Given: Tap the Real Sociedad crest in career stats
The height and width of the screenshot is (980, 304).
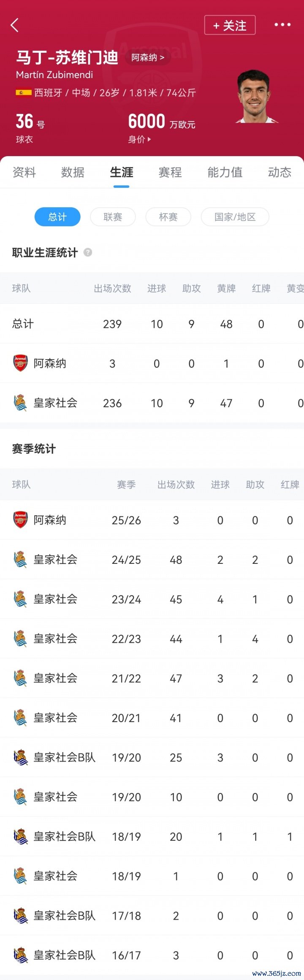Looking at the screenshot, I should pos(20,403).
